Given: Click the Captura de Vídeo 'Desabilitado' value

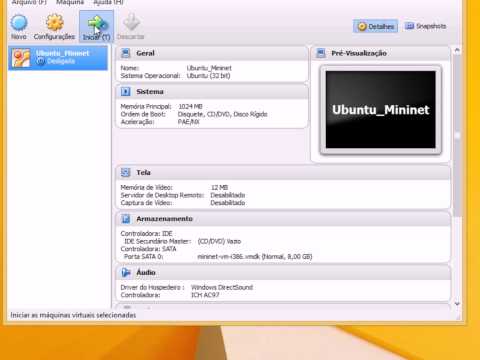Looking at the screenshot, I should click(228, 203).
